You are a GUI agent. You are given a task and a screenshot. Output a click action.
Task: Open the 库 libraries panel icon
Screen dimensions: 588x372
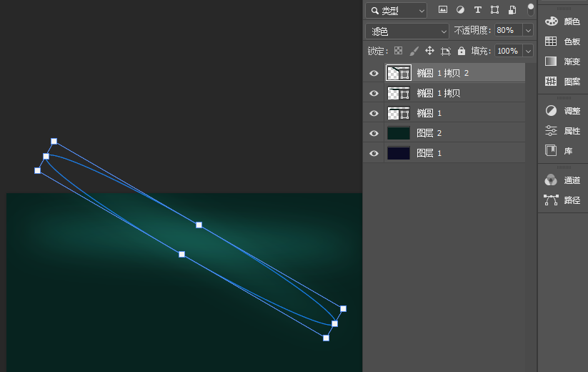tap(551, 150)
